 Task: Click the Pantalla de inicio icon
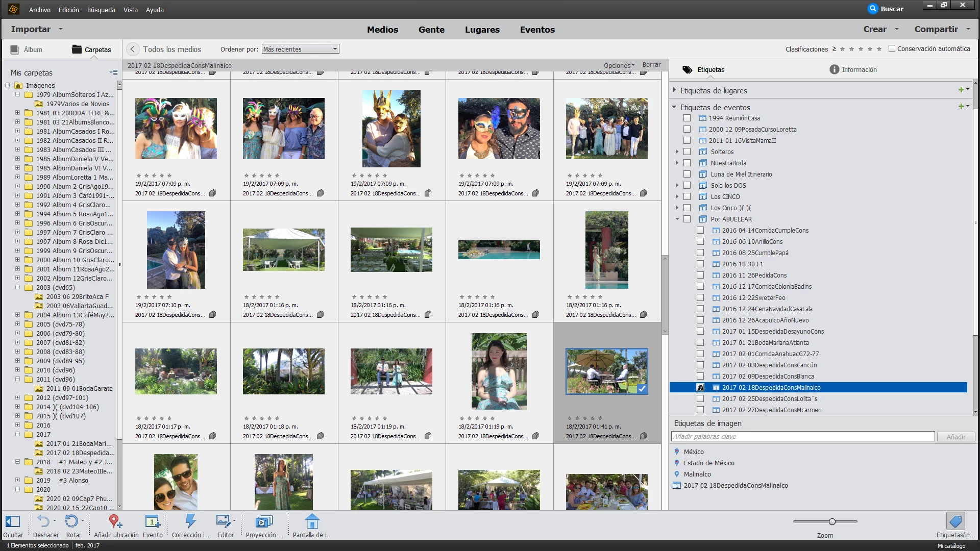pos(312,522)
